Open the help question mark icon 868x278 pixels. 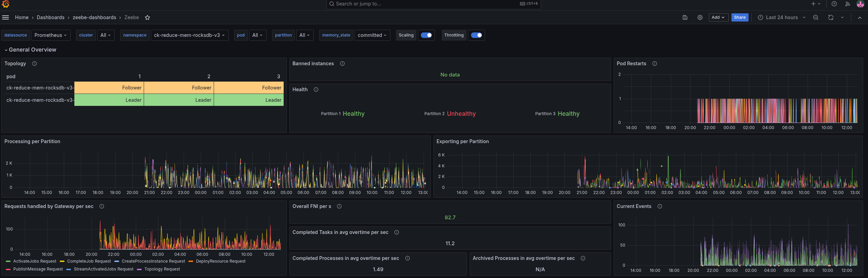[834, 4]
